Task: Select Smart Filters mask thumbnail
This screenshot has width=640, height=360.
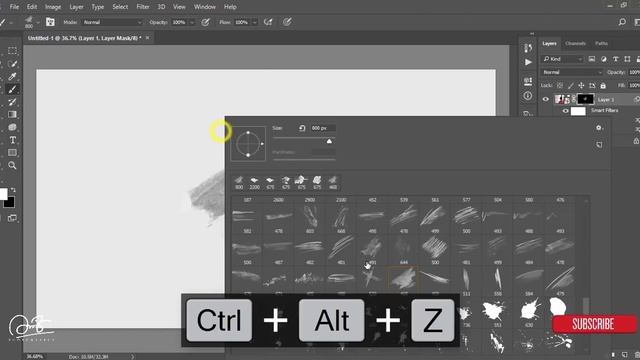Action: pos(578,111)
